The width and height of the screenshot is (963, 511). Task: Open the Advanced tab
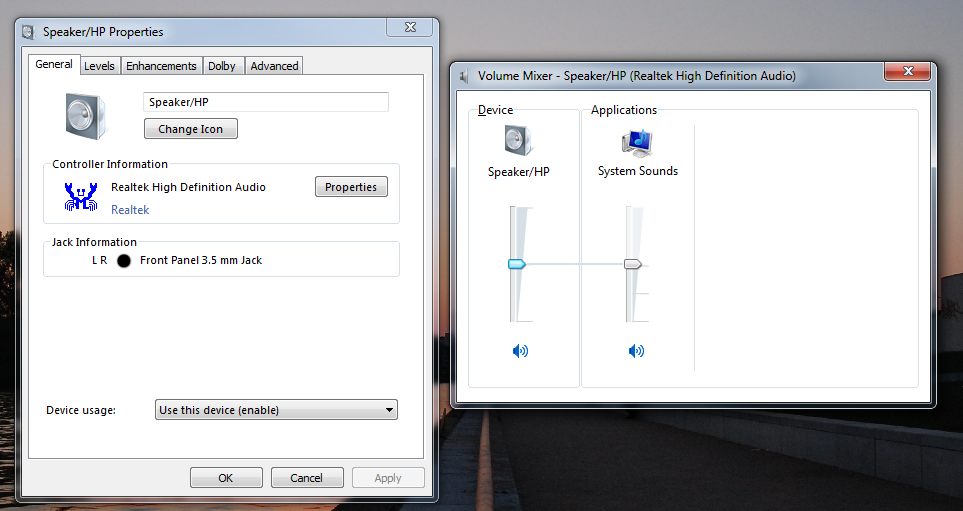(x=274, y=66)
